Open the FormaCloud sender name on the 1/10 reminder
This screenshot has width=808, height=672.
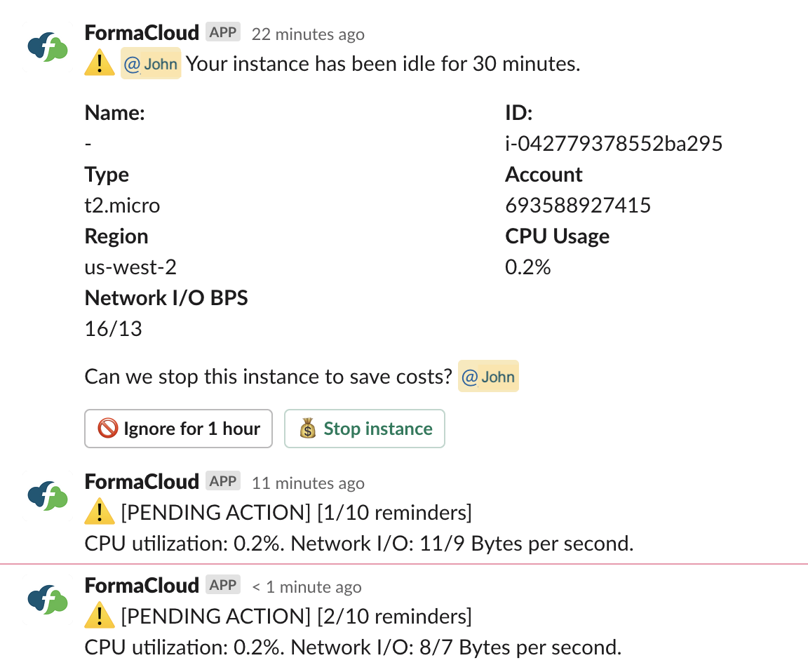coord(142,482)
